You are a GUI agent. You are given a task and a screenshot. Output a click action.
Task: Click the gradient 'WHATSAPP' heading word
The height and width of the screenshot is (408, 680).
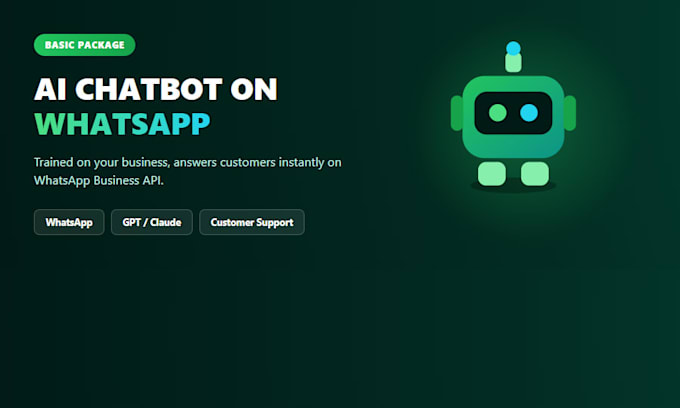[x=122, y=124]
